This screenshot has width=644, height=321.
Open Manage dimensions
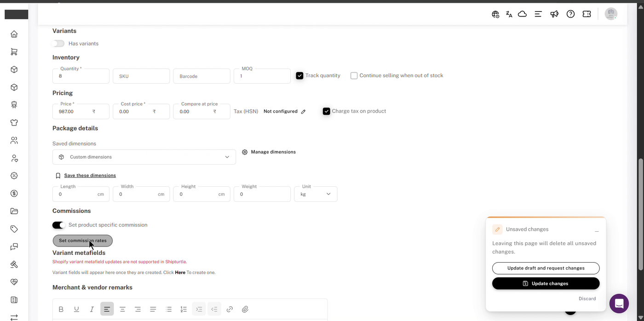(x=269, y=152)
